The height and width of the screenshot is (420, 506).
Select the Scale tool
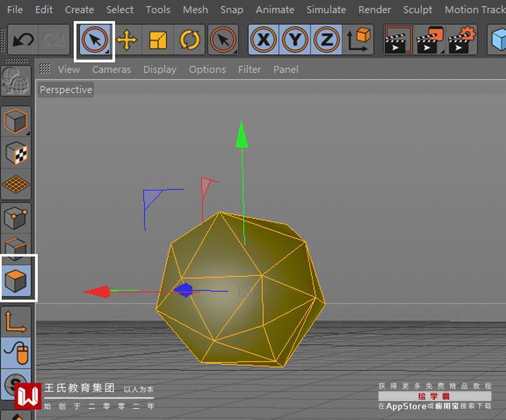coord(158,40)
